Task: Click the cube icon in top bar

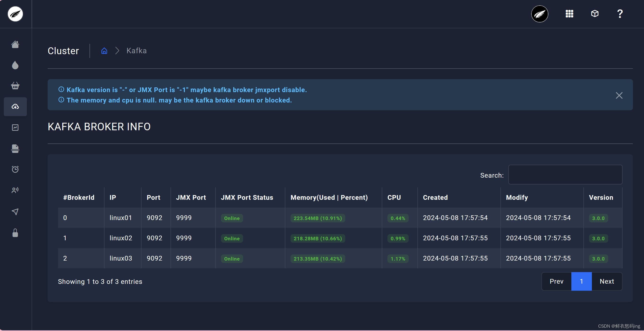Action: [x=594, y=14]
